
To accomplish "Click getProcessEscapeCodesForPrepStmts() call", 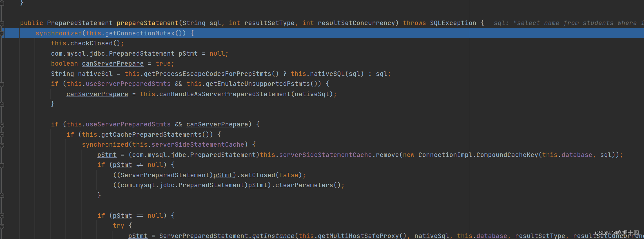I will [211, 74].
